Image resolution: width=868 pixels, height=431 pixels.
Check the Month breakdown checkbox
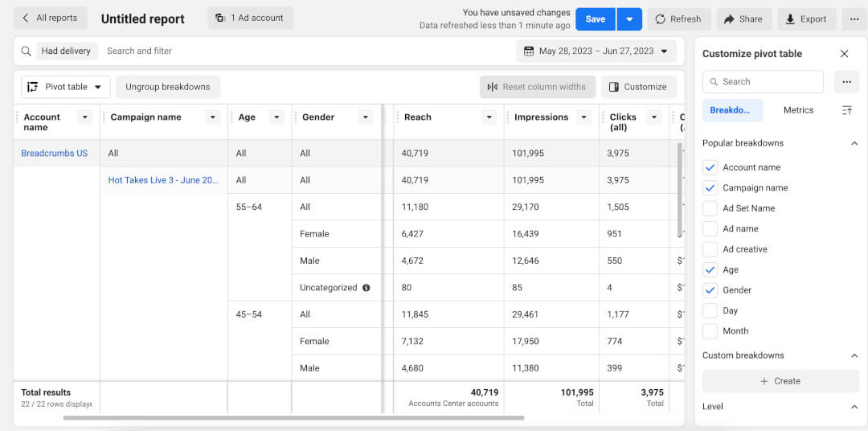click(x=710, y=331)
